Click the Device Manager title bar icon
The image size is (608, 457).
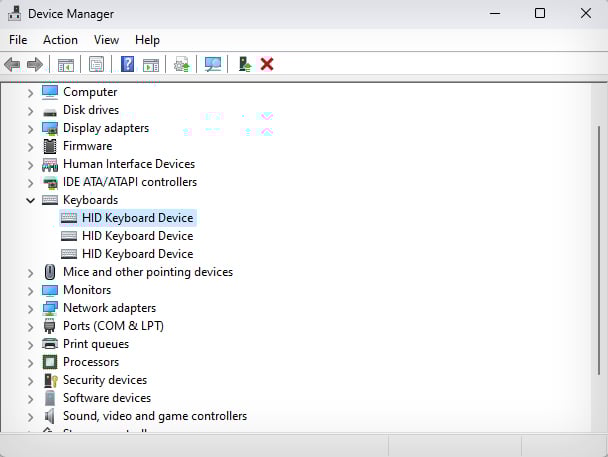[x=15, y=13]
